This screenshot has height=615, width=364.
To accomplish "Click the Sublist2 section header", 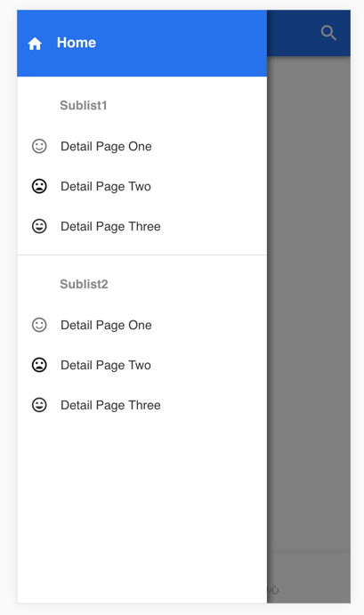I will 84,284.
